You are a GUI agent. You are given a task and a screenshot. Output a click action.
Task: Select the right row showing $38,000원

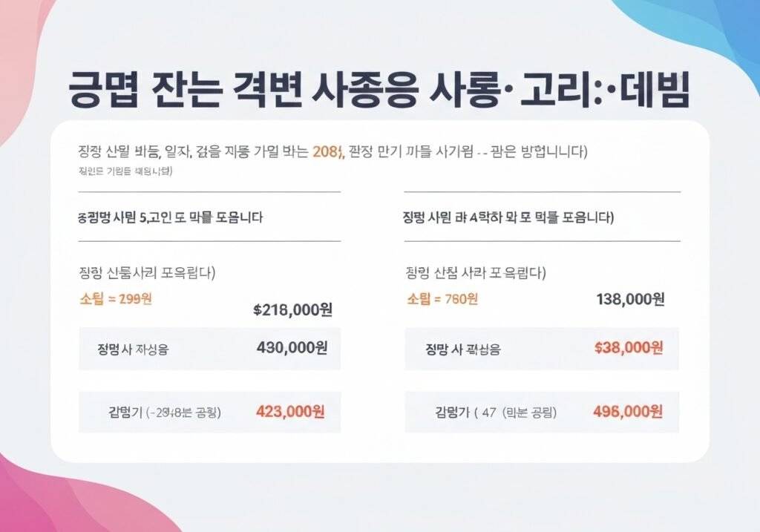point(541,348)
